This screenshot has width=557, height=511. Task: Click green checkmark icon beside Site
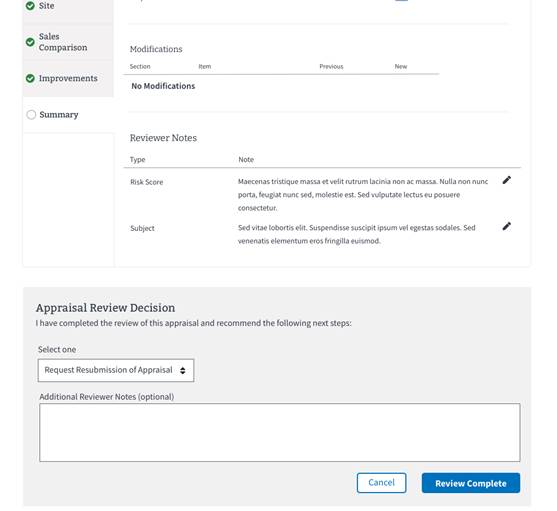pos(30,6)
